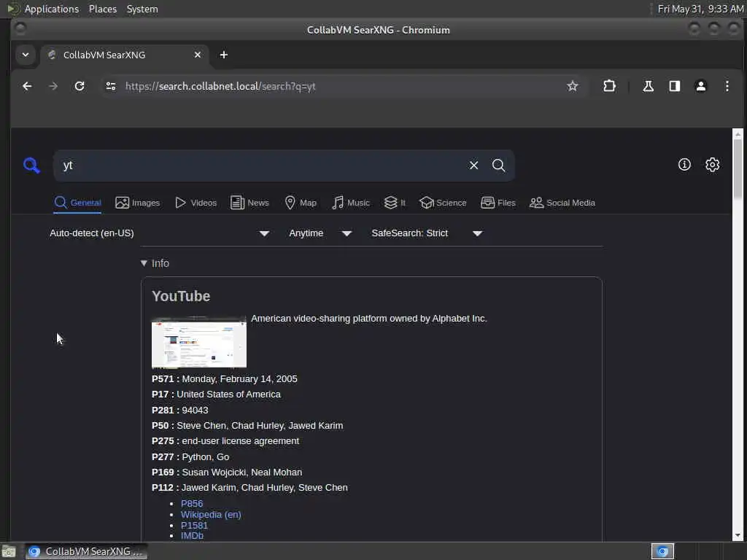Click 'American video-sharing platform' description
The width and height of the screenshot is (747, 560).
(369, 319)
